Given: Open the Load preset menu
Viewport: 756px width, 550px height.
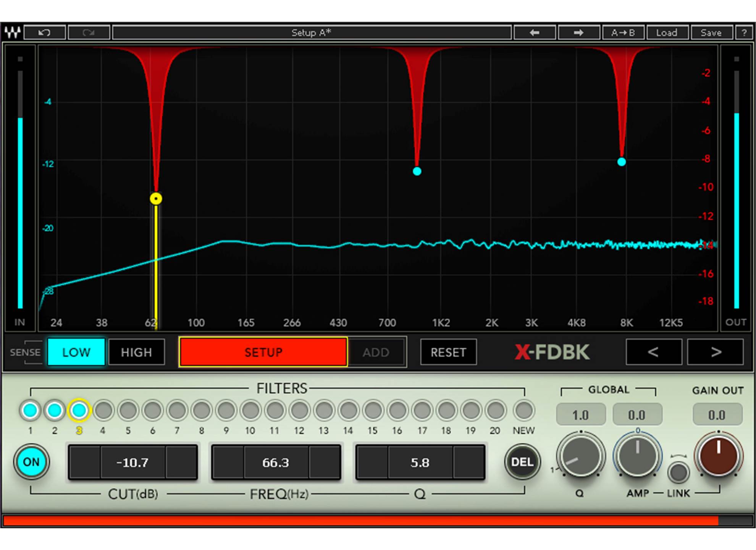Looking at the screenshot, I should [667, 32].
